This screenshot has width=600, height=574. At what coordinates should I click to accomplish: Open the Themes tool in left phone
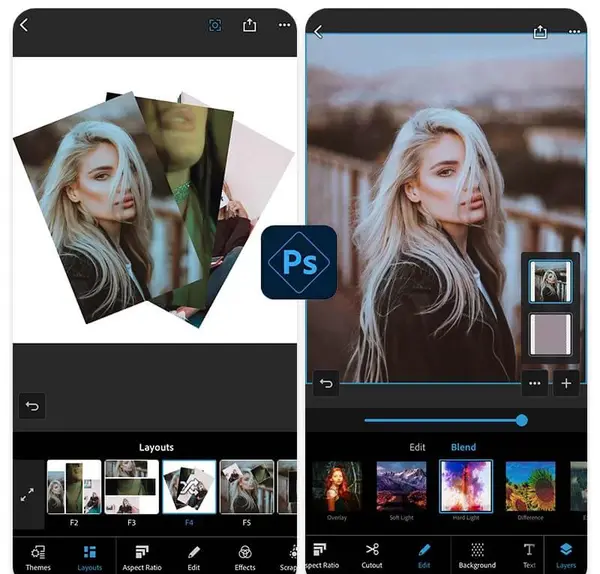pos(38,558)
